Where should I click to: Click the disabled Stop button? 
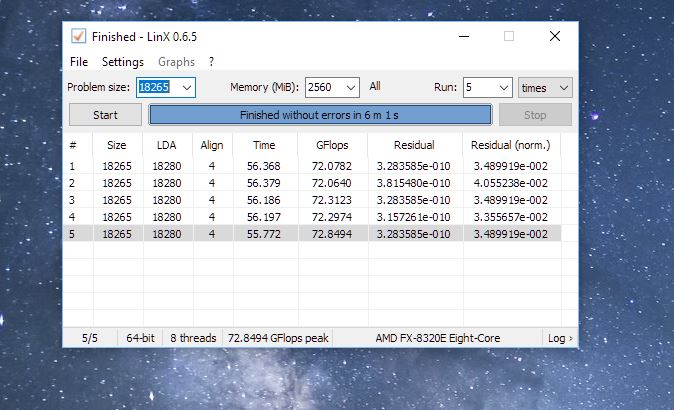click(x=535, y=115)
